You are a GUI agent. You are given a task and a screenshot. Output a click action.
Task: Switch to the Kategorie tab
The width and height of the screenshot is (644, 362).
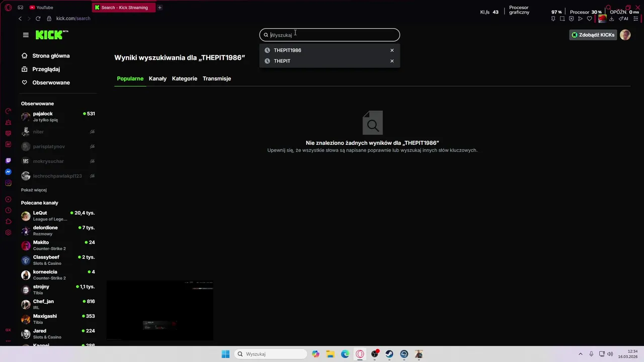pos(185,78)
